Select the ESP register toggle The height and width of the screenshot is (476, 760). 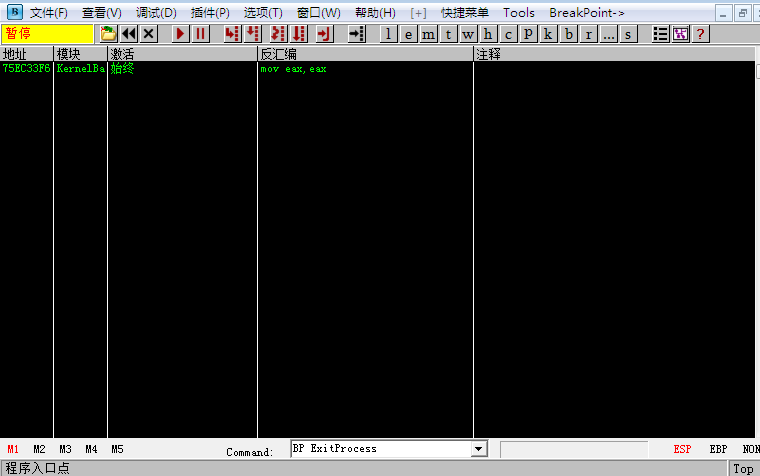(x=682, y=450)
